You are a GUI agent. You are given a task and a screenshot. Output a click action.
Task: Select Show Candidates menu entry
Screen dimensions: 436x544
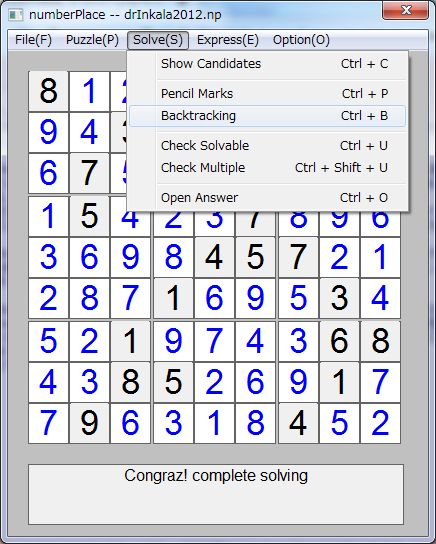[x=267, y=64]
